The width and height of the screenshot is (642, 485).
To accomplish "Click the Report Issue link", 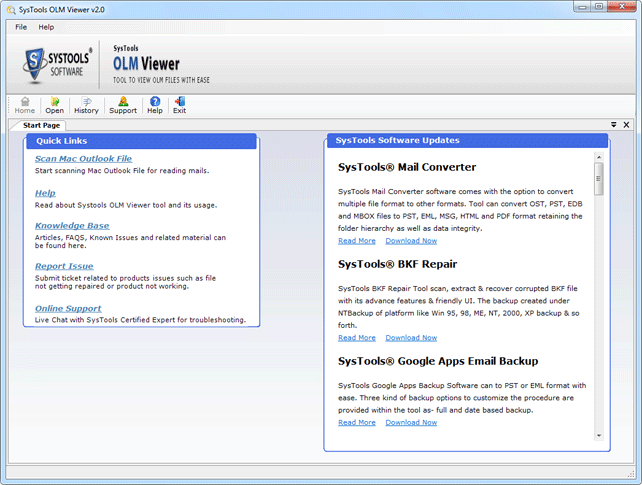I will point(64,266).
